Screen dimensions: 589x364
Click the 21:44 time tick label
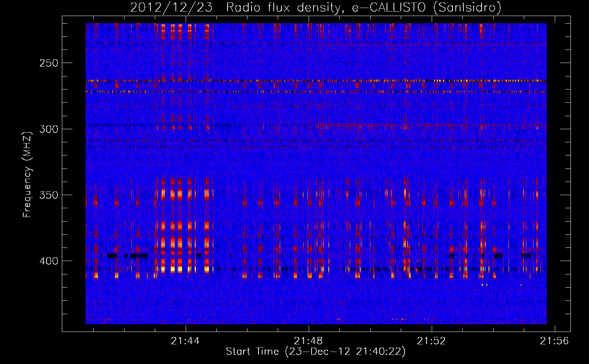pos(185,341)
